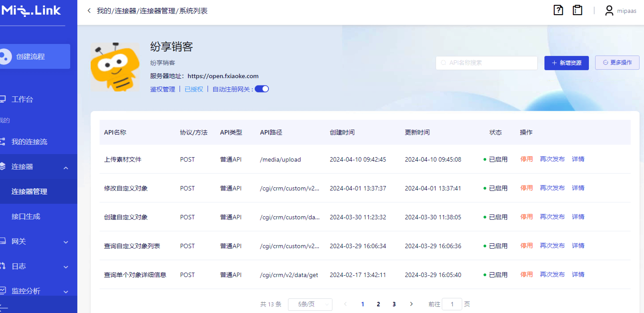The width and height of the screenshot is (644, 313).
Task: Click the help document icon in header
Action: point(558,10)
